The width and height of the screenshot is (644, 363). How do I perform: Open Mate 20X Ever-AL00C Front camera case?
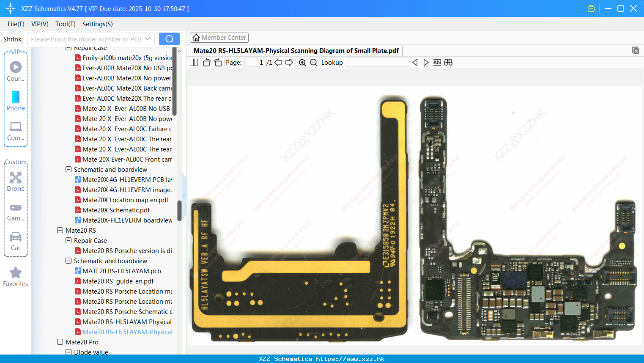[127, 159]
